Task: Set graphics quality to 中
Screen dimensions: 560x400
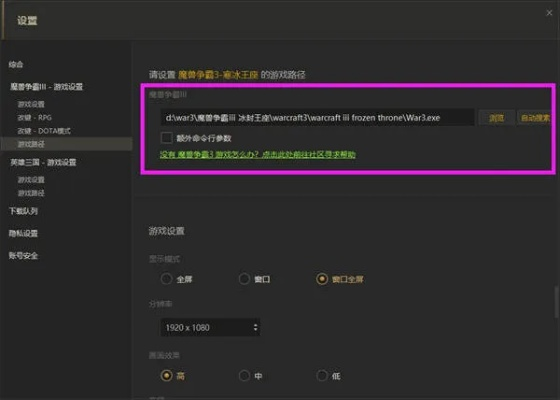Action: [x=244, y=375]
